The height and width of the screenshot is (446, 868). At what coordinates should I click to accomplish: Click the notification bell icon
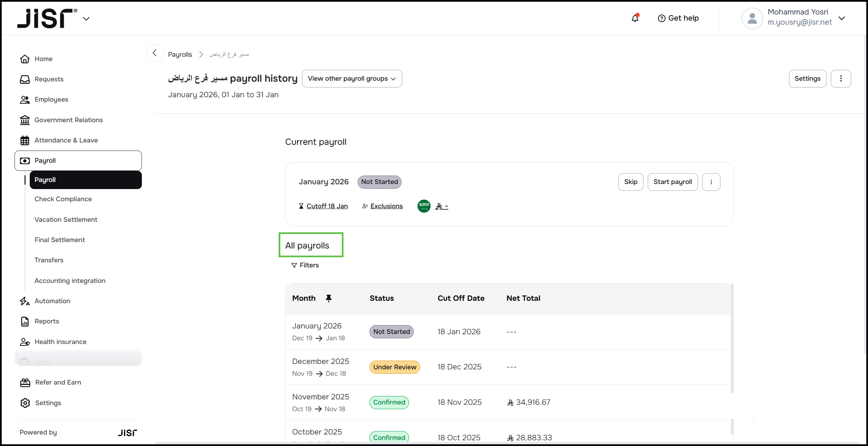[x=635, y=18]
